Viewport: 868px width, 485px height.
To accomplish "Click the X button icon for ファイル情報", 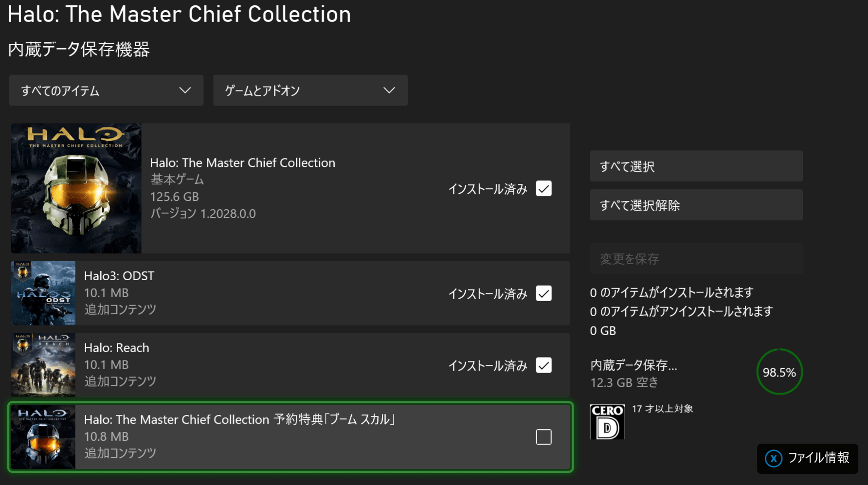I will pos(774,458).
